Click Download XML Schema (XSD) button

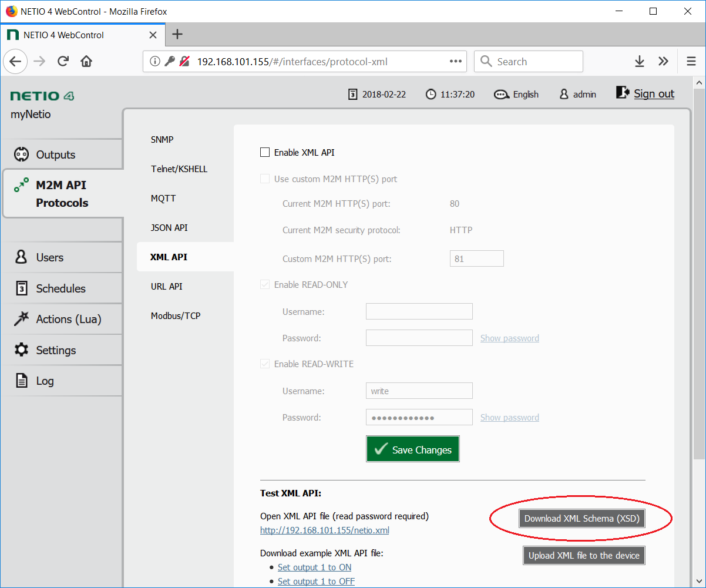coord(581,519)
